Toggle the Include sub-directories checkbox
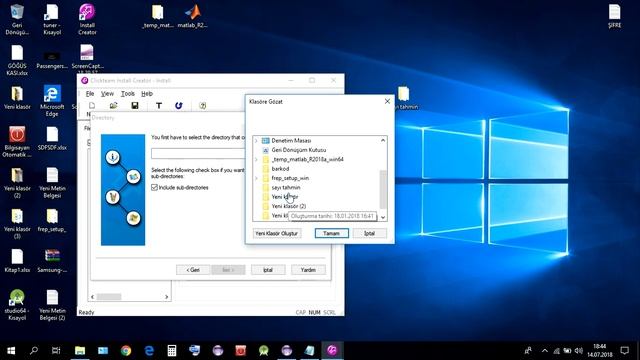Image resolution: width=640 pixels, height=360 pixels. pyautogui.click(x=154, y=187)
